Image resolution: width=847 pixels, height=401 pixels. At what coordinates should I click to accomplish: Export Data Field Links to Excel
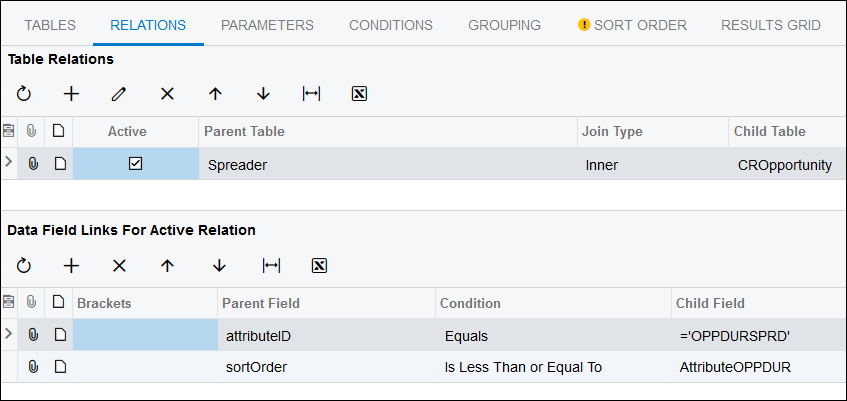coord(319,265)
